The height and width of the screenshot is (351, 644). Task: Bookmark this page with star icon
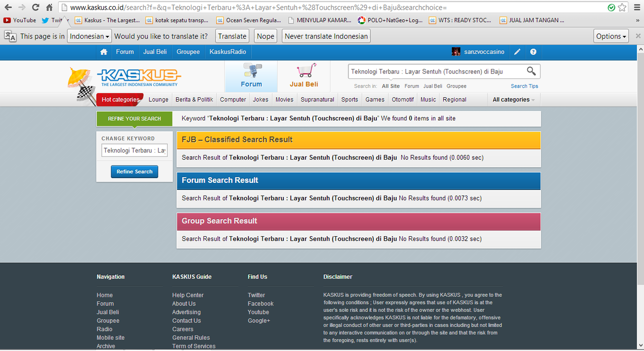(622, 8)
